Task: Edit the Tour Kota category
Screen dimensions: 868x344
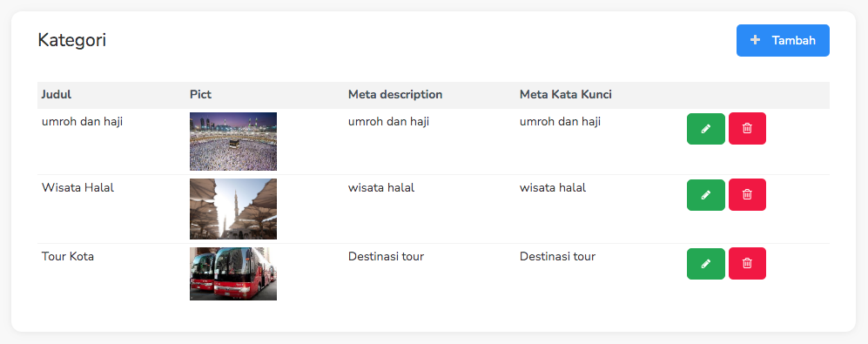Action: point(705,263)
